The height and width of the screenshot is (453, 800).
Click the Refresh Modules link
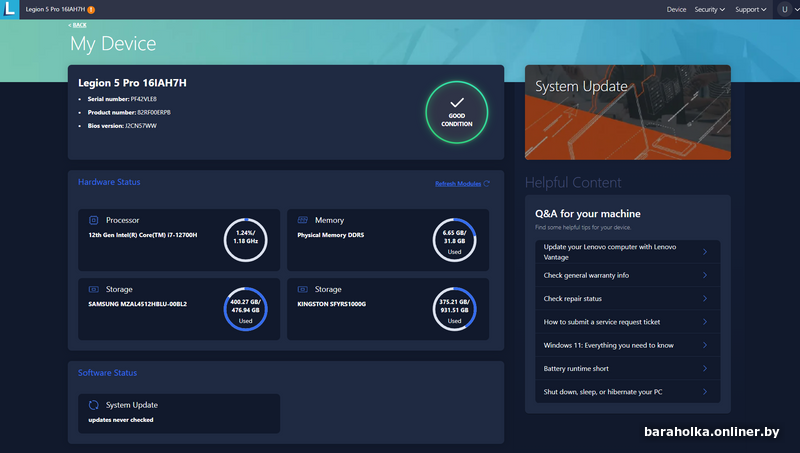458,184
